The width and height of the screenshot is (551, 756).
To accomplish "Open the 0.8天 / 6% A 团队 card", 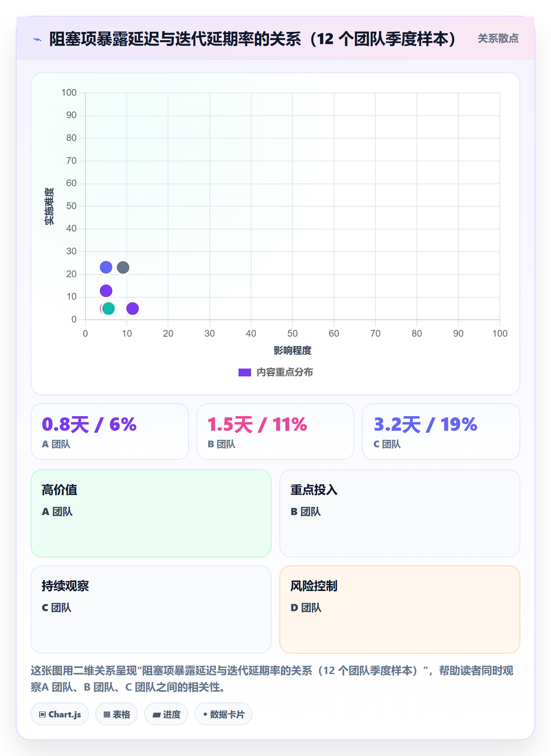I will point(110,432).
